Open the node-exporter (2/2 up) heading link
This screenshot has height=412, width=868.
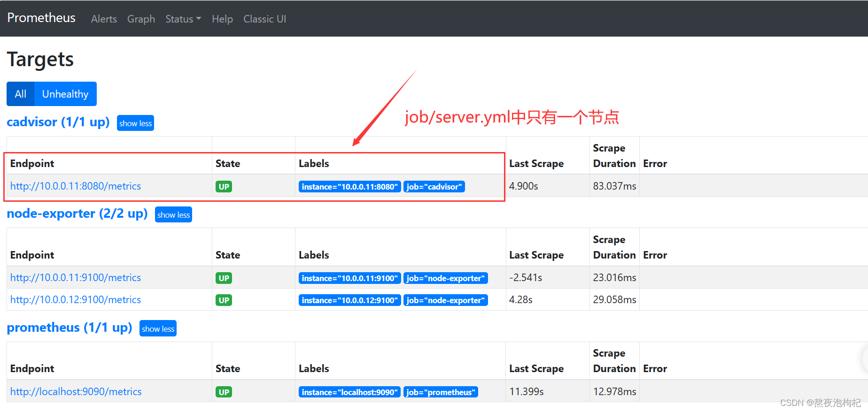[77, 214]
